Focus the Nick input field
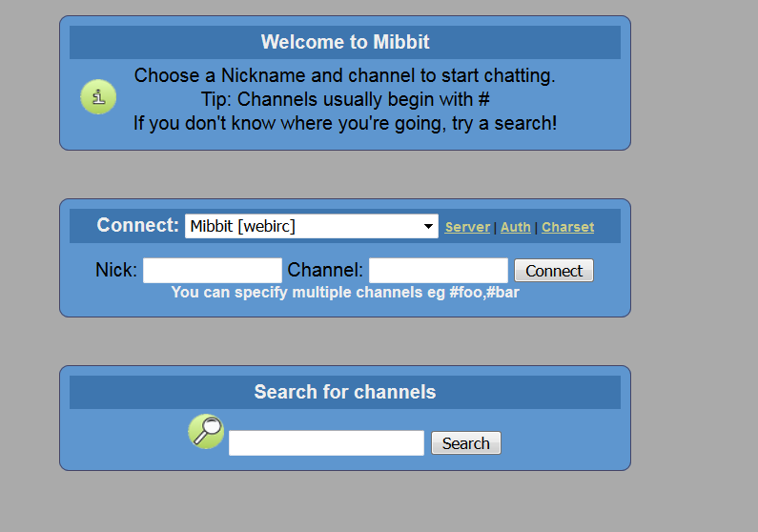The height and width of the screenshot is (532, 758). click(213, 271)
